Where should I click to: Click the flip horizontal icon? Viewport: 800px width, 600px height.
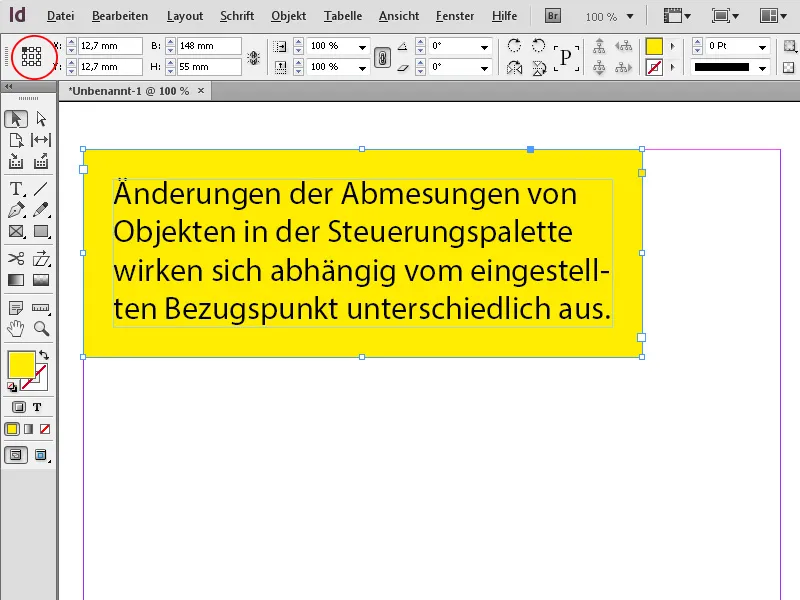click(514, 67)
